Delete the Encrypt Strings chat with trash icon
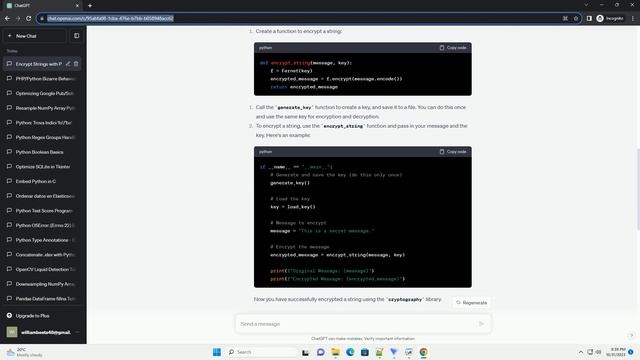 coord(76,64)
